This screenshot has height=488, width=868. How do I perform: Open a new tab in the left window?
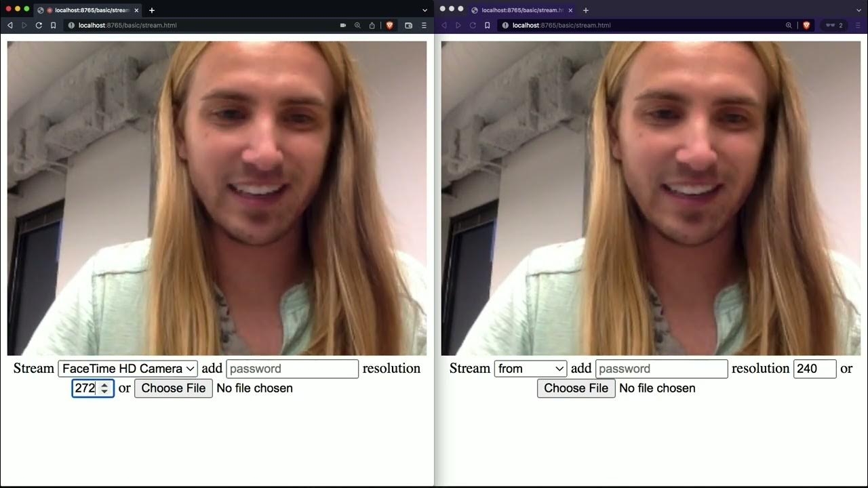click(x=151, y=10)
